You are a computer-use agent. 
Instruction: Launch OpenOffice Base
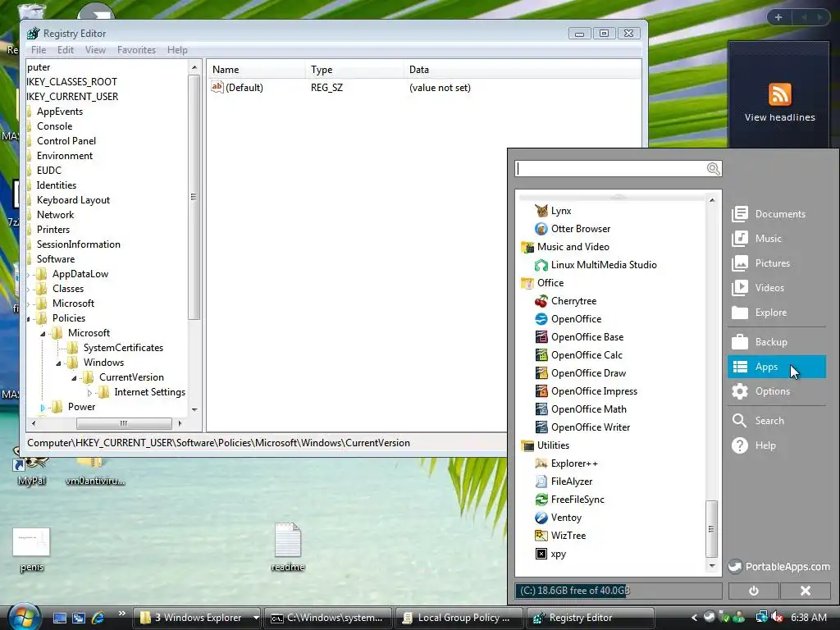click(579, 337)
